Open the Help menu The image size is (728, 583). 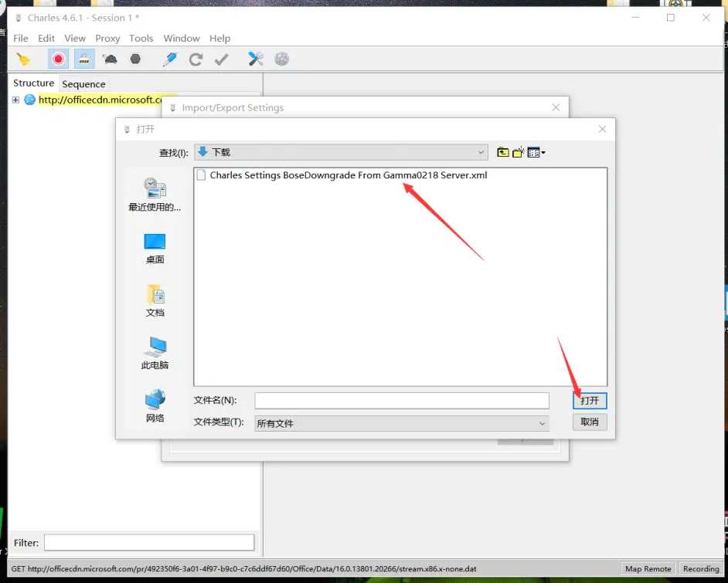pyautogui.click(x=219, y=38)
